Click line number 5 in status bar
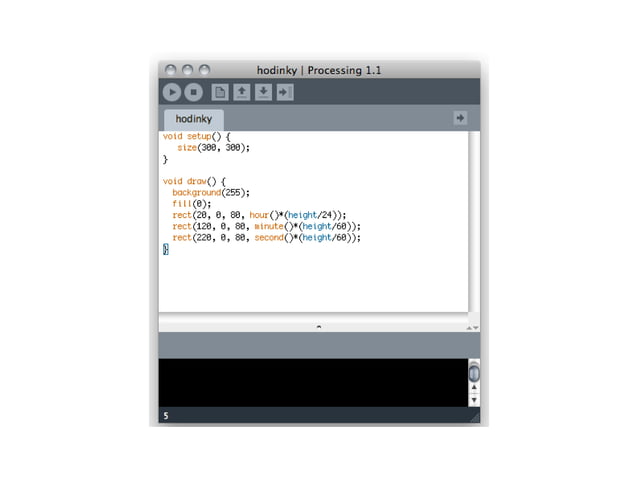This screenshot has height=478, width=638. (166, 416)
